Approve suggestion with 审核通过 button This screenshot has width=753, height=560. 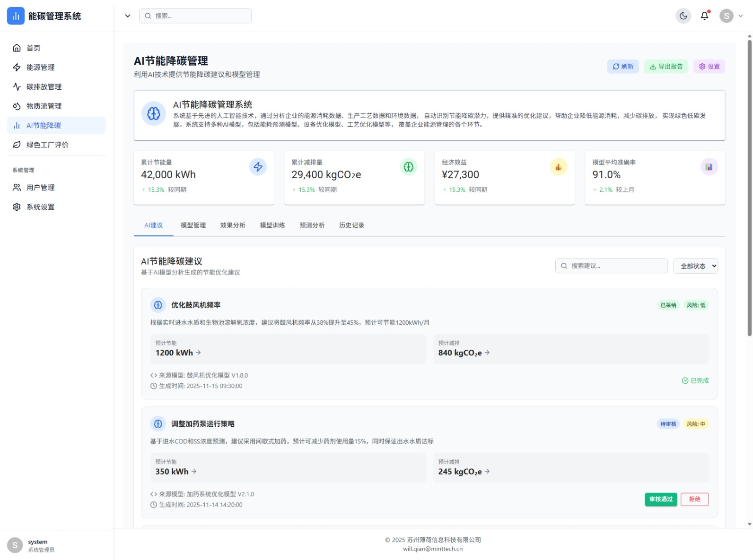(661, 500)
